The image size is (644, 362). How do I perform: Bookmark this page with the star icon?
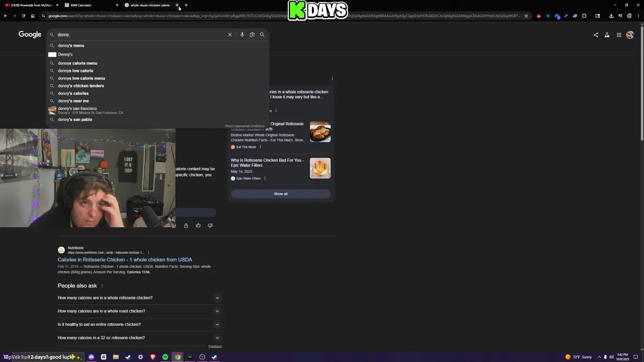point(526,16)
